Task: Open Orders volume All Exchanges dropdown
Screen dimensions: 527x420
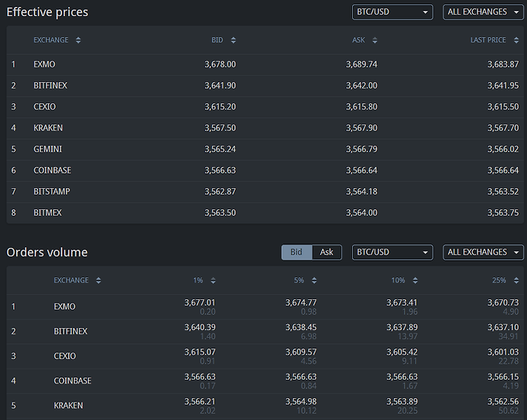Action: (483, 252)
